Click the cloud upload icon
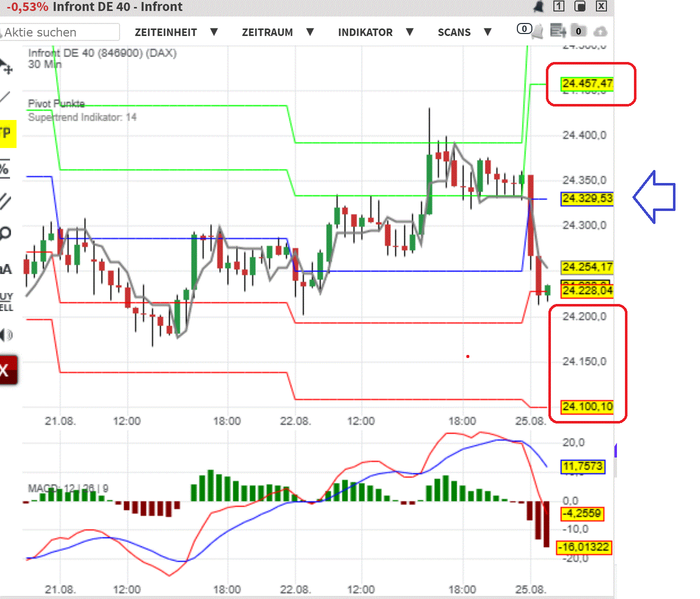The image size is (700, 599). coord(600,31)
